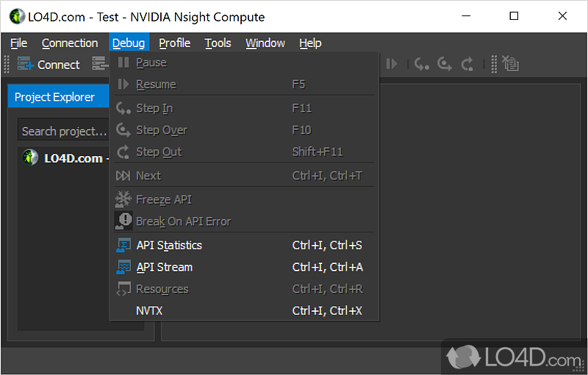Screen dimensions: 588x375
Task: Open the Help menu
Action: click(310, 43)
